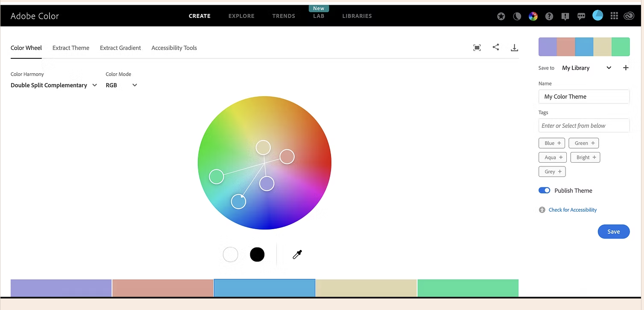
Task: Add new library with plus icon
Action: point(626,68)
